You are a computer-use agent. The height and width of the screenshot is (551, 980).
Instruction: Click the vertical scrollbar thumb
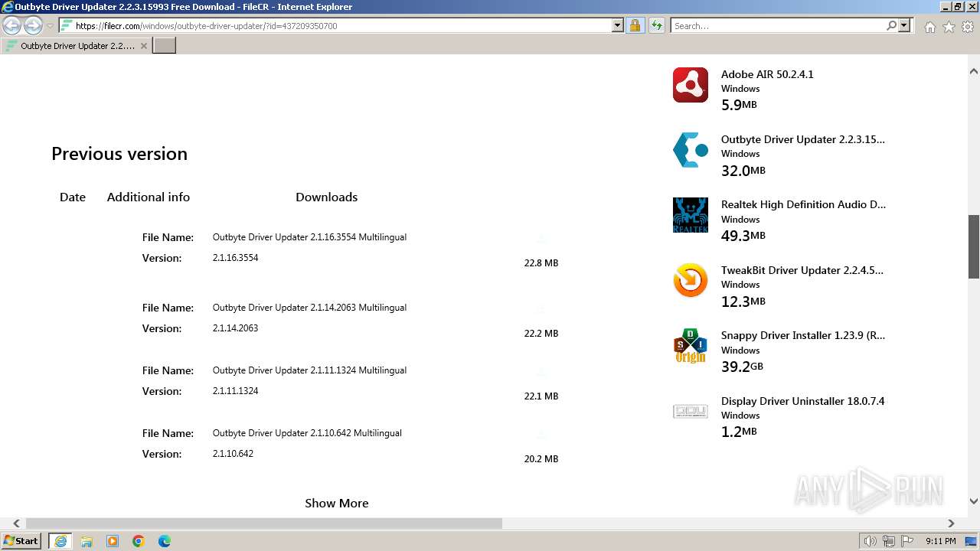[x=974, y=246]
